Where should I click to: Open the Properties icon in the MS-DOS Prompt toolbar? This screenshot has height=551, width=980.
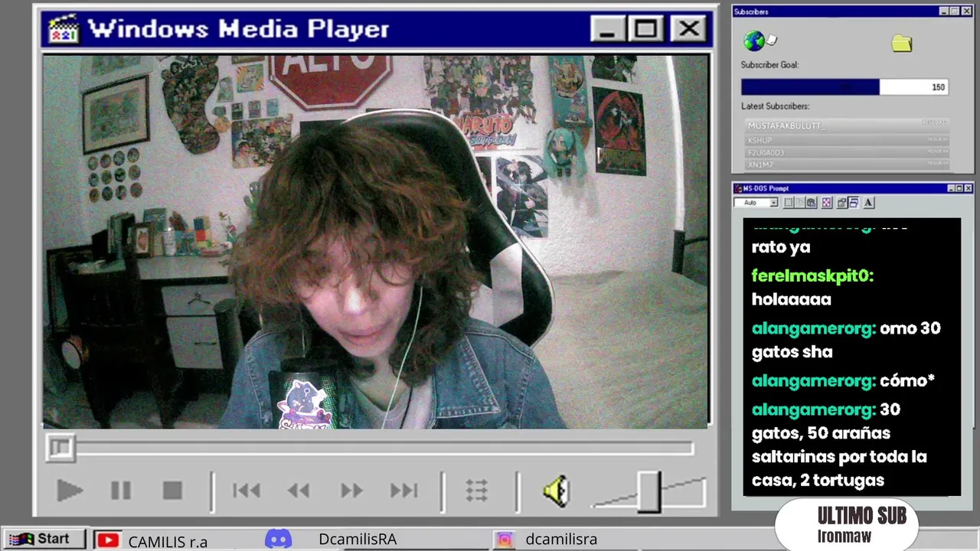(x=842, y=203)
